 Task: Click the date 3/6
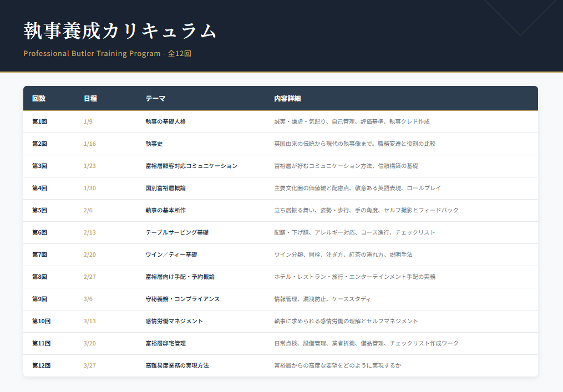pos(88,299)
